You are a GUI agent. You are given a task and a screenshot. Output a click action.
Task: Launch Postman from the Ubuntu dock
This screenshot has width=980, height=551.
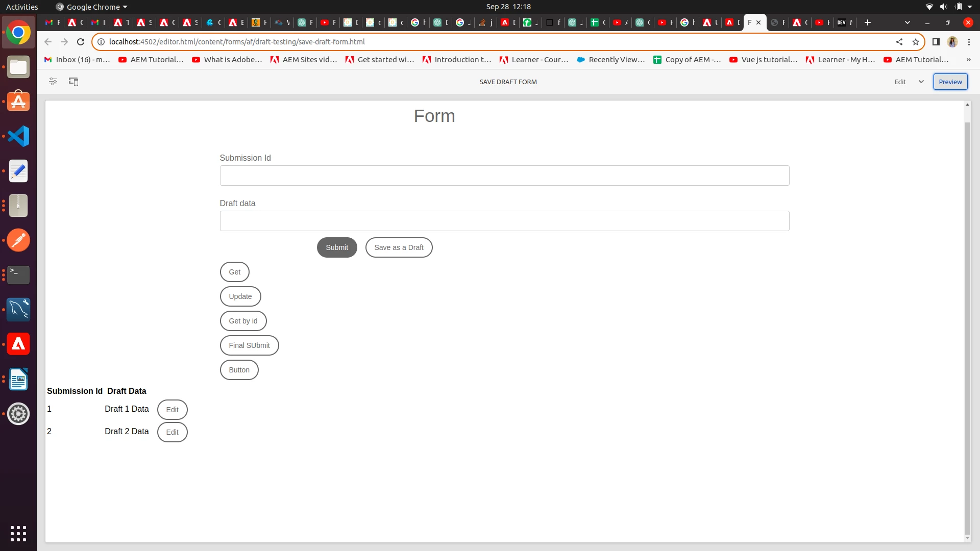tap(18, 240)
